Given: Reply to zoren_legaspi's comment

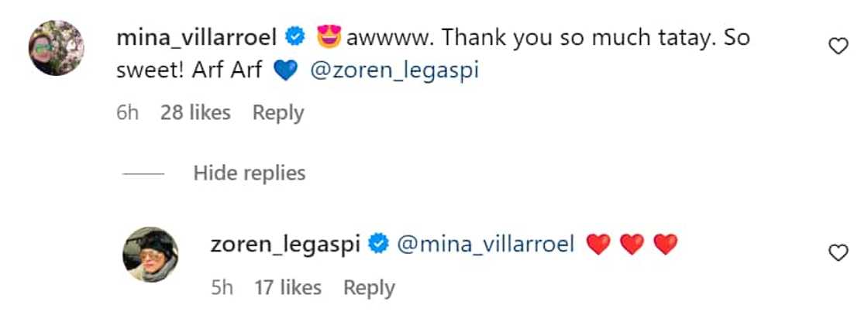Looking at the screenshot, I should point(369,288).
